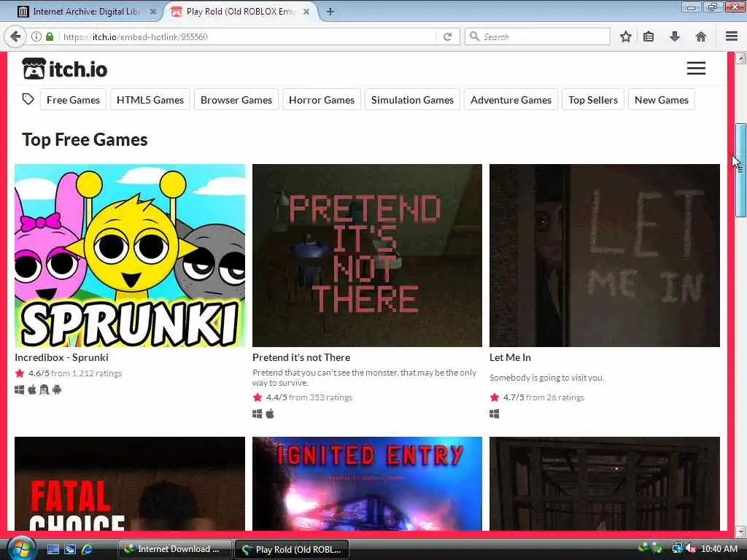Click the network tray icon

coord(677,548)
